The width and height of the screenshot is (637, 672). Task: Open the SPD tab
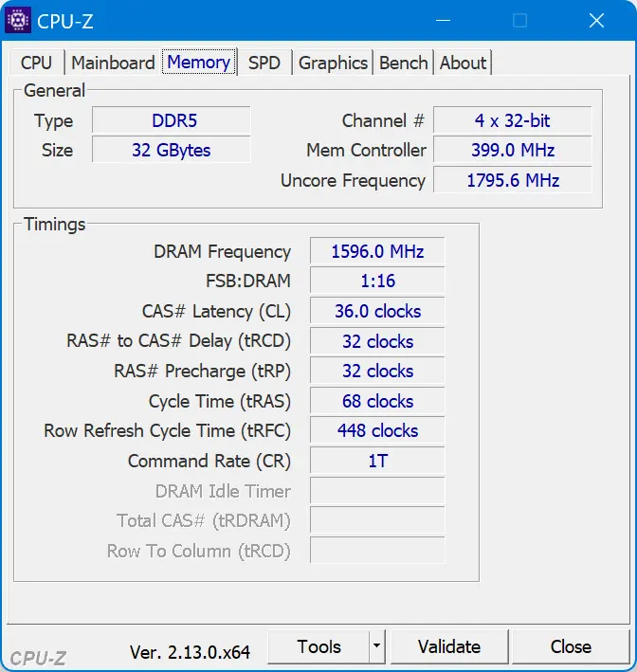click(x=264, y=63)
